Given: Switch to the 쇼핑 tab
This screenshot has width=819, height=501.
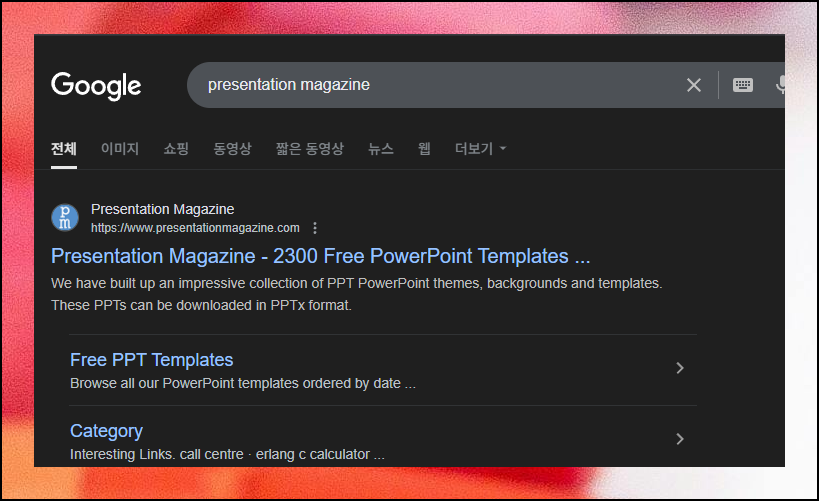Looking at the screenshot, I should click(176, 149).
